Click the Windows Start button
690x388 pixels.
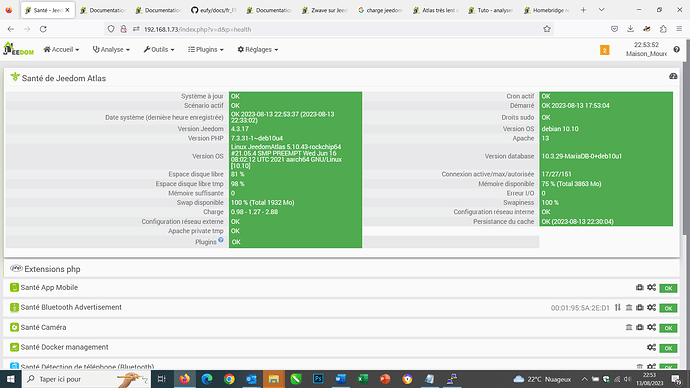tap(11, 379)
